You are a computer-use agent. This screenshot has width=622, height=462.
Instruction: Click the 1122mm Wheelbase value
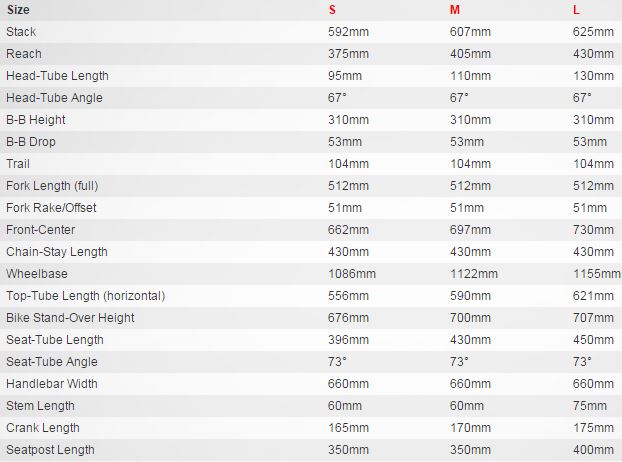click(x=474, y=274)
